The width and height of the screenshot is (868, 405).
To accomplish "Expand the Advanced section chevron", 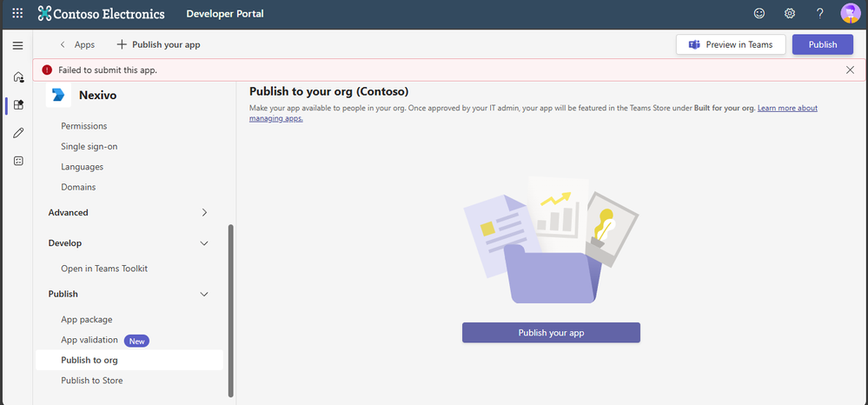I will point(204,212).
